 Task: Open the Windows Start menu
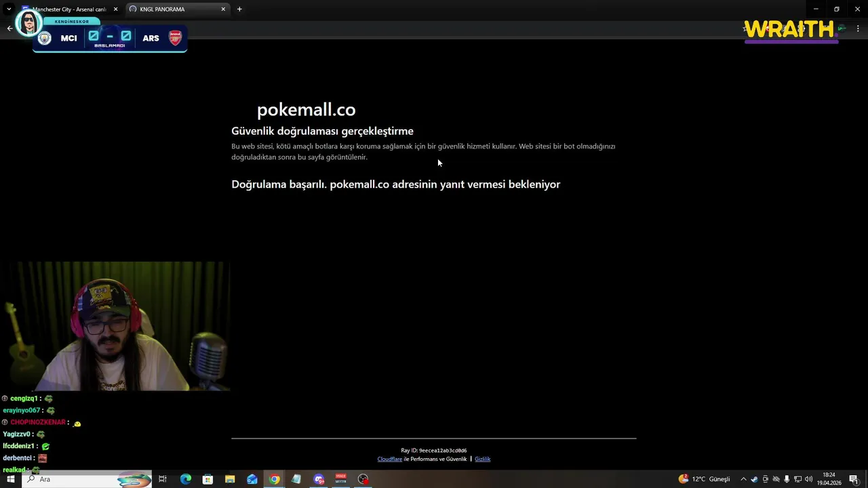pos(10,479)
